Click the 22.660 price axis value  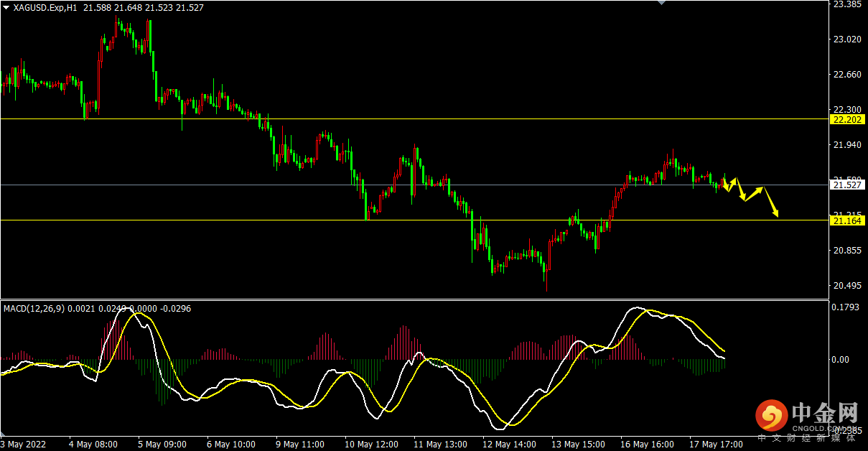coord(847,74)
